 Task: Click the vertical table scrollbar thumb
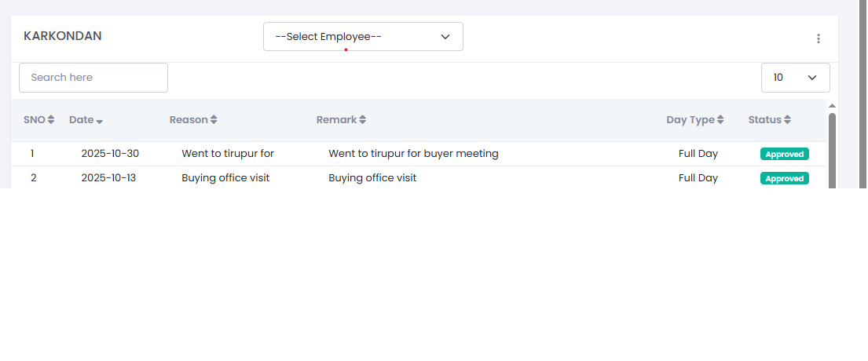[832, 149]
